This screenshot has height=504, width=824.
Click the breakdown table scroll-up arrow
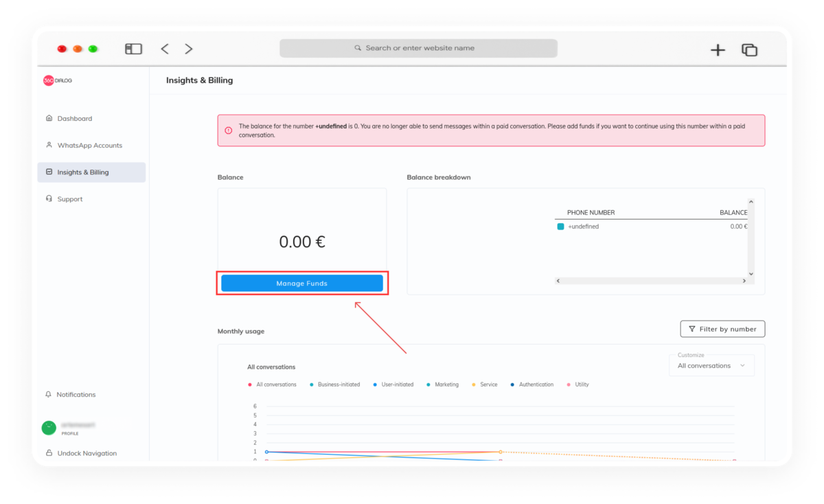751,202
